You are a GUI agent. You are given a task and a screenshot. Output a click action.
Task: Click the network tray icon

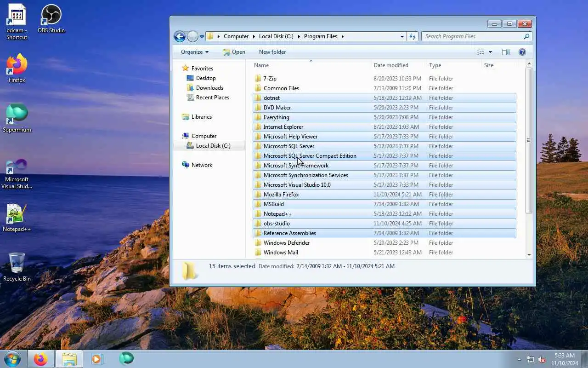tap(531, 359)
